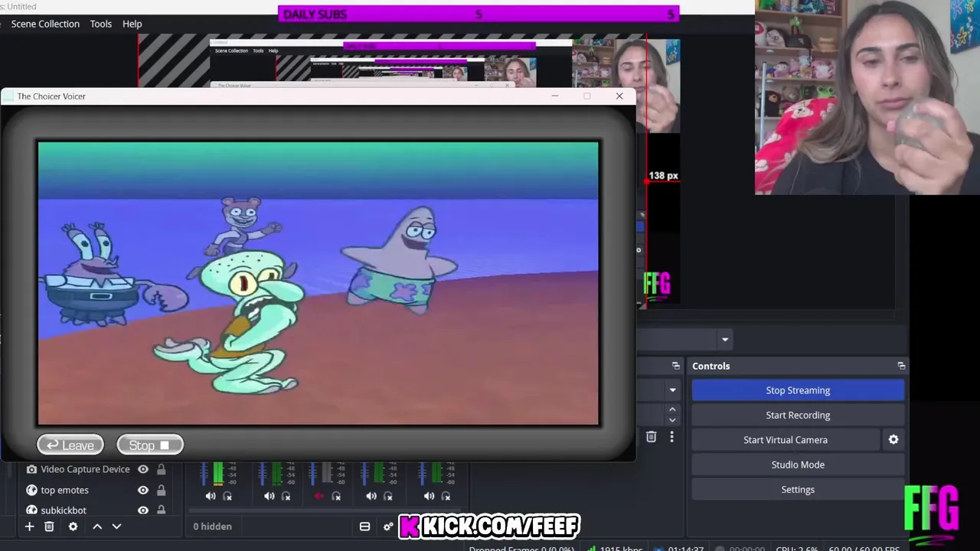
Task: Click the stepper down arrow beside Start Recording
Action: pyautogui.click(x=672, y=420)
